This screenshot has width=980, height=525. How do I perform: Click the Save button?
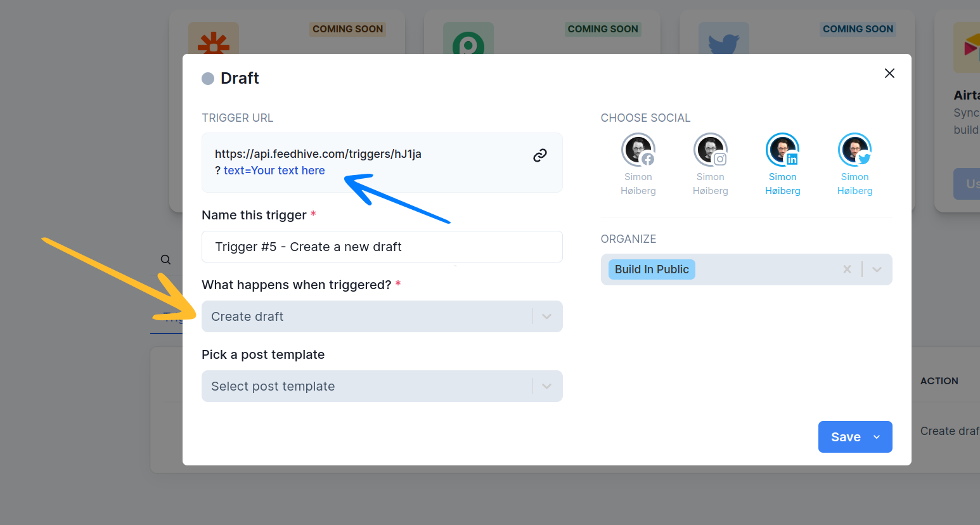coord(845,437)
